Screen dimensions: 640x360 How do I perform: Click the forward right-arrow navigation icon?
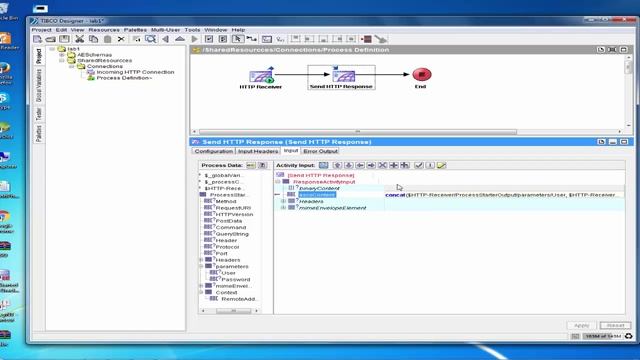[194, 39]
